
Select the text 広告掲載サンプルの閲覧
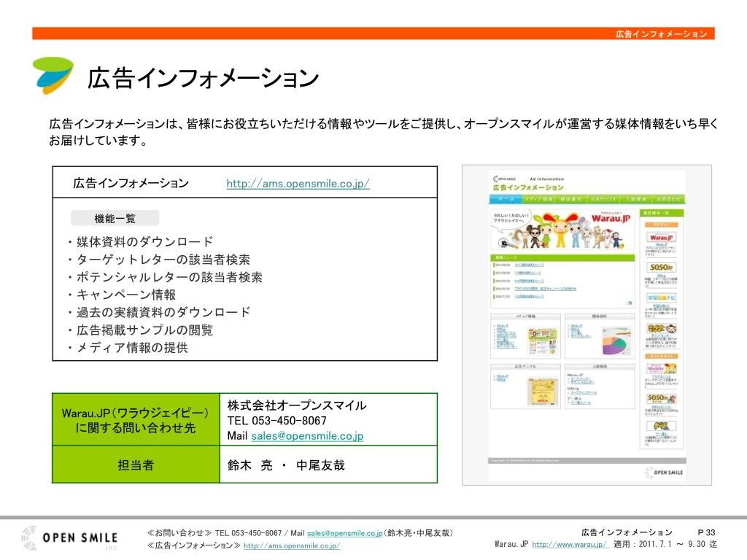pos(144,330)
